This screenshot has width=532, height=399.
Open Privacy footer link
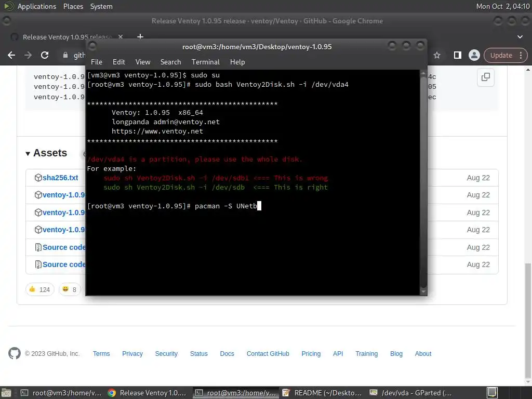point(132,353)
